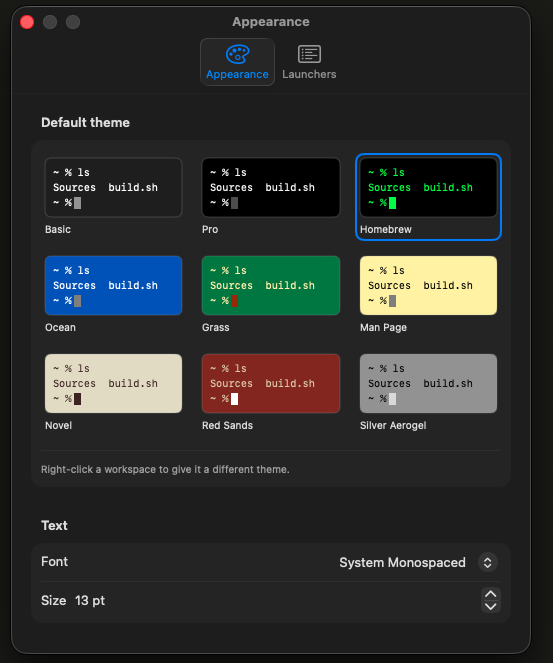The height and width of the screenshot is (663, 553).
Task: Switch to the Launchers tab
Action: (309, 62)
